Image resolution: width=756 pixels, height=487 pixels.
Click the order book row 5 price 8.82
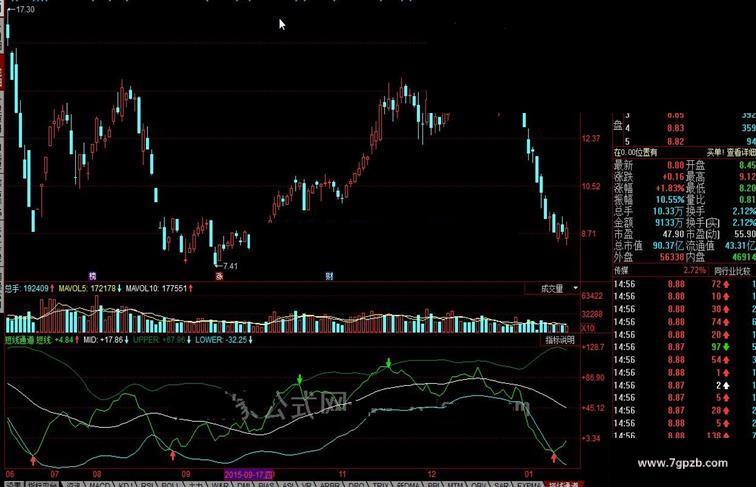(675, 142)
